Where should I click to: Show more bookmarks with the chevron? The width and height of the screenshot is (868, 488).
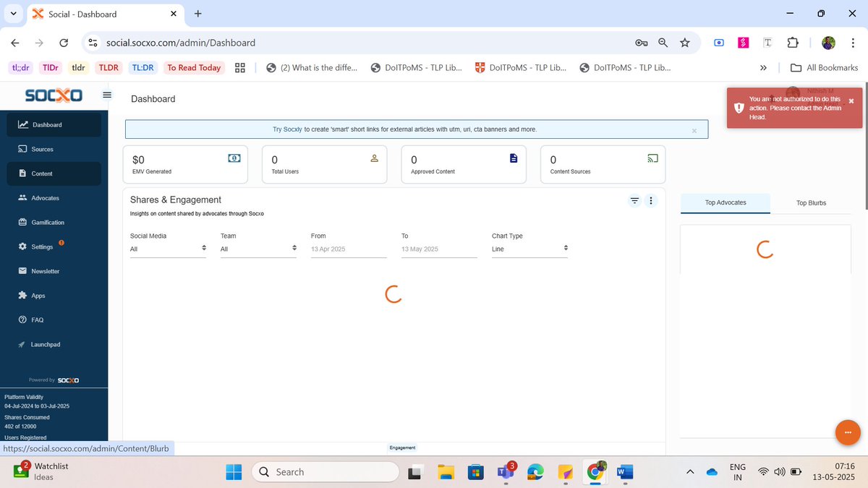click(x=762, y=68)
